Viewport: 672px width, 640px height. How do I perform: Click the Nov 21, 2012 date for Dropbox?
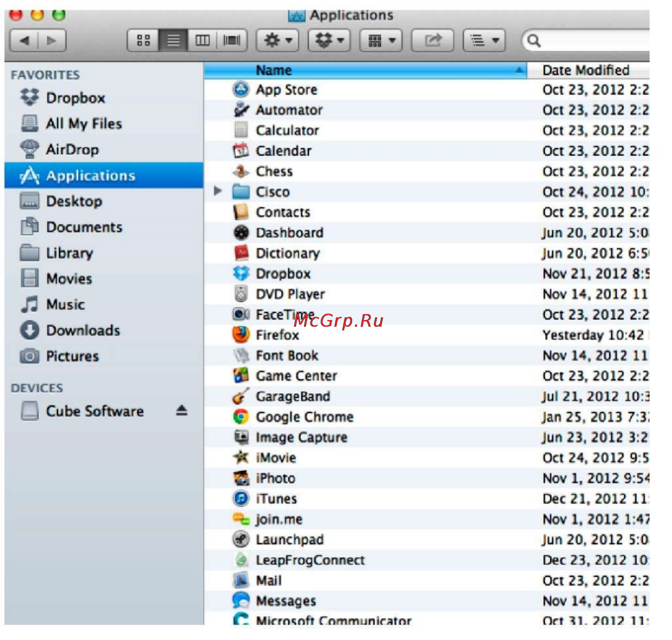(x=596, y=274)
